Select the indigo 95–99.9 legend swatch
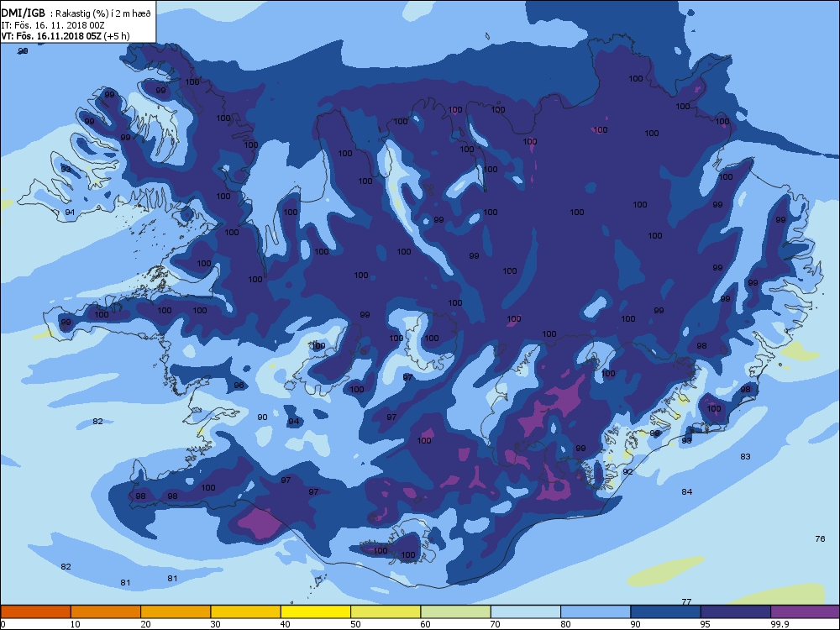Viewport: 840px width, 630px height. click(736, 612)
